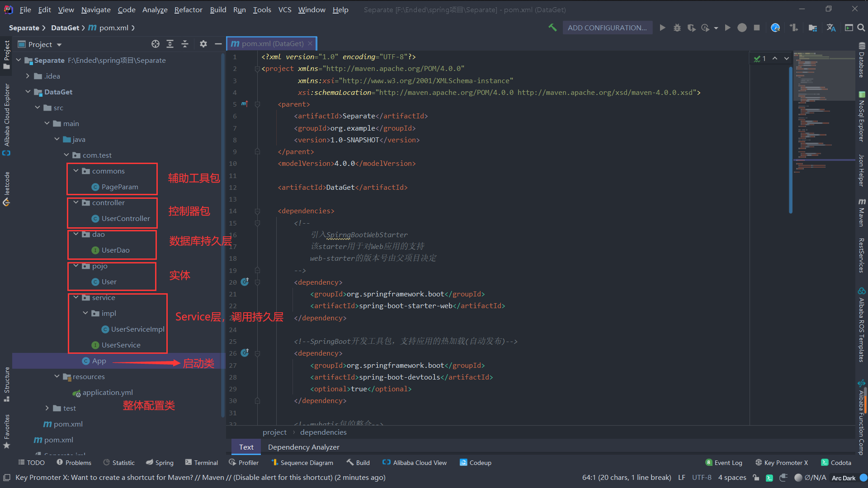Click the code minimap preview
Viewport: 868px width, 488px height.
pos(824,113)
